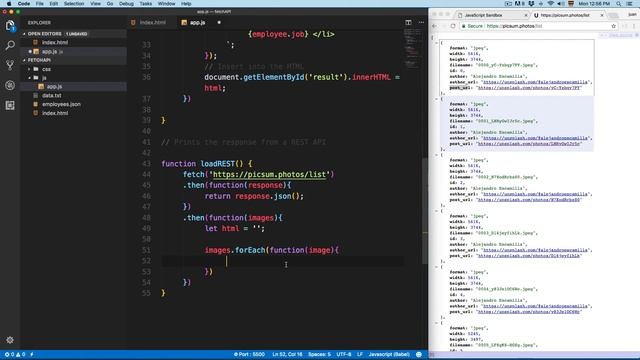Open first object's post_url link
The width and height of the screenshot is (640, 360).
(529, 88)
